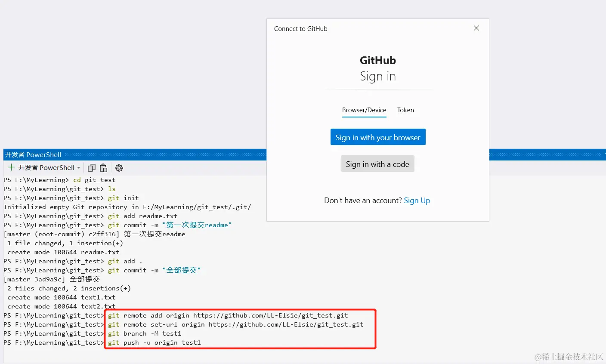Select the Browser/Device tab

(364, 110)
